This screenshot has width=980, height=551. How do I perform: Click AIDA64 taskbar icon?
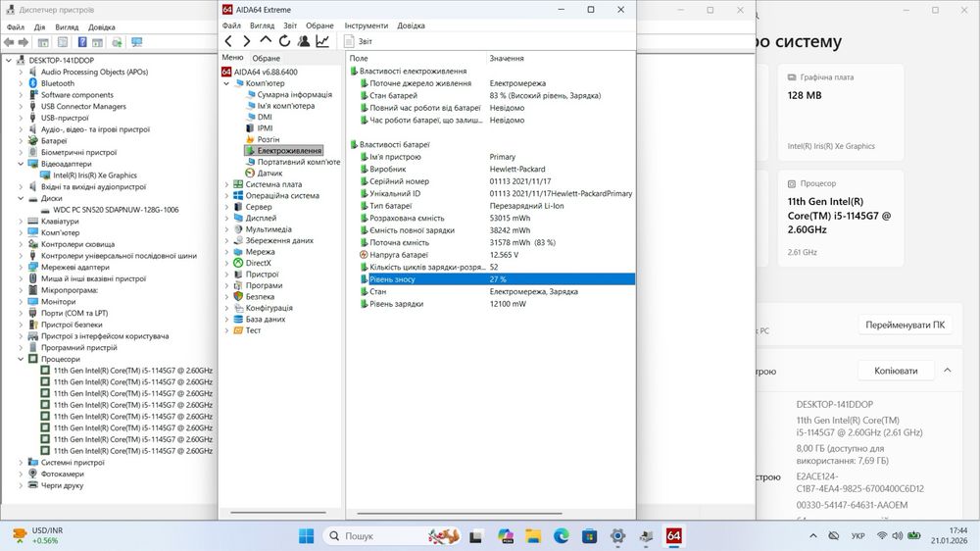point(674,536)
